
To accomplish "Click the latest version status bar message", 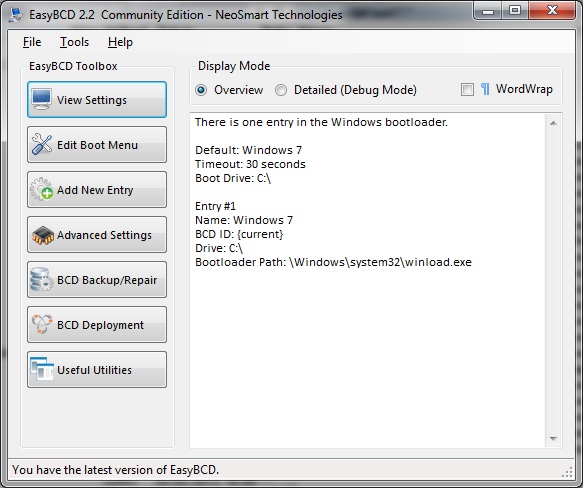I will [x=115, y=470].
